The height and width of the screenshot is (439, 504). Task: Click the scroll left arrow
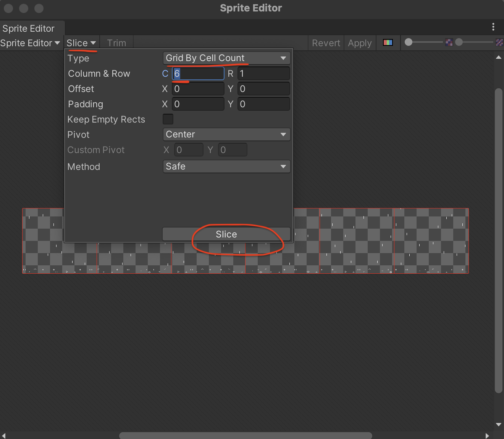point(4,436)
